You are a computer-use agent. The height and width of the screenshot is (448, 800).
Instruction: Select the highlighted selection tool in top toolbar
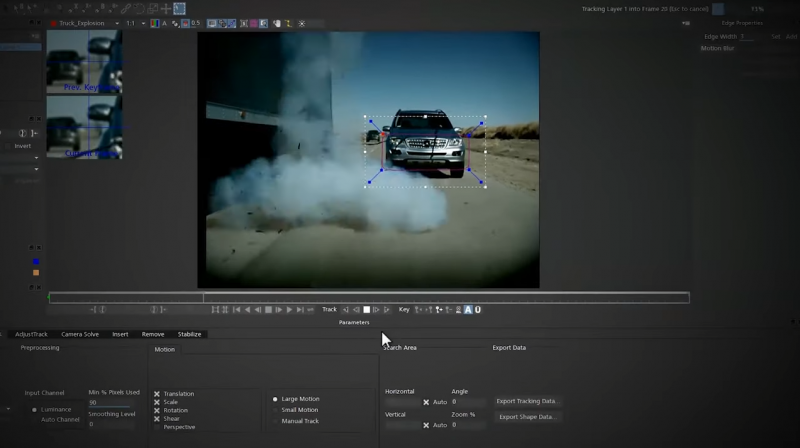coord(180,9)
